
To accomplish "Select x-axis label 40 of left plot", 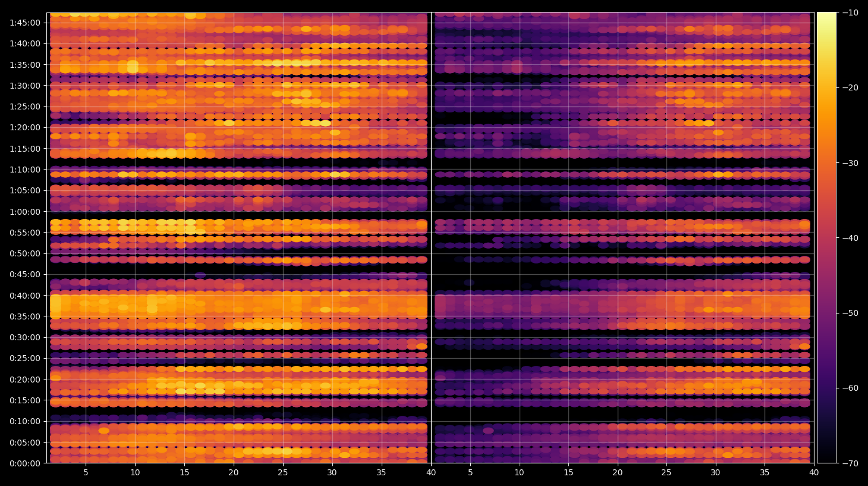I will [x=431, y=473].
